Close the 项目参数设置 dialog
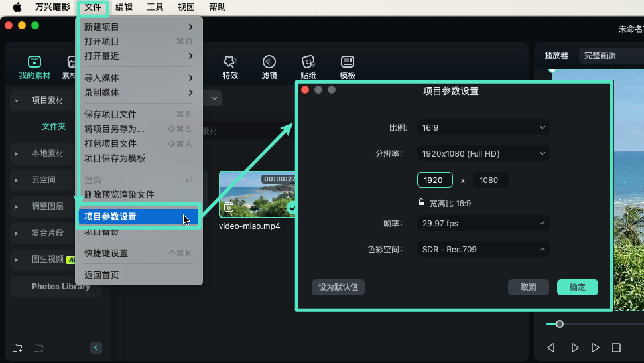Screen dimensions: 644x363 coord(304,90)
